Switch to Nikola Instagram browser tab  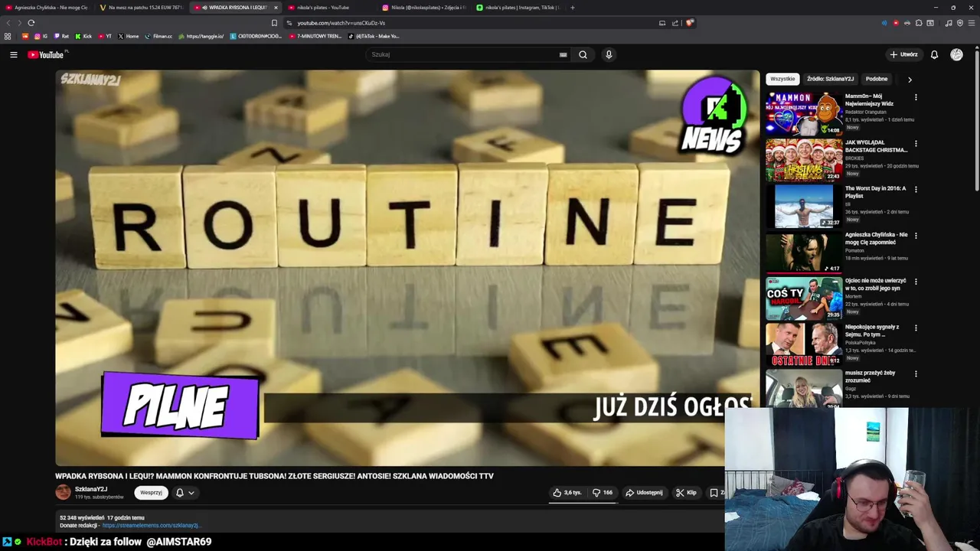pos(423,8)
